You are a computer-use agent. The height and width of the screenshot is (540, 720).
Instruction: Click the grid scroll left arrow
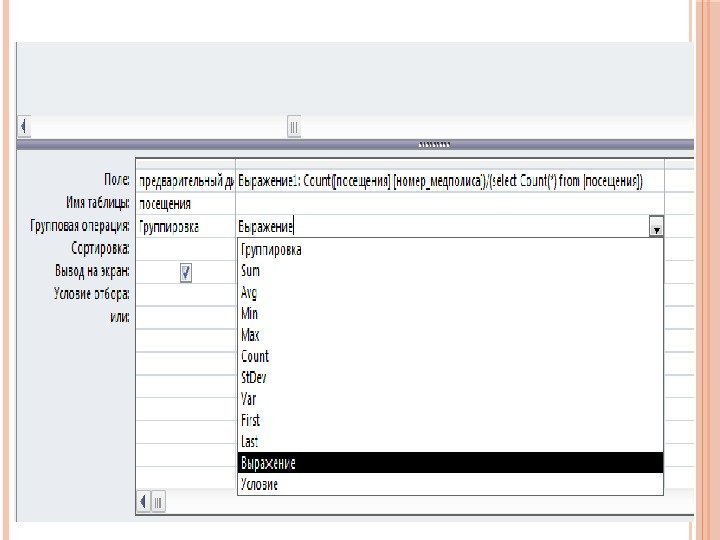pos(143,501)
